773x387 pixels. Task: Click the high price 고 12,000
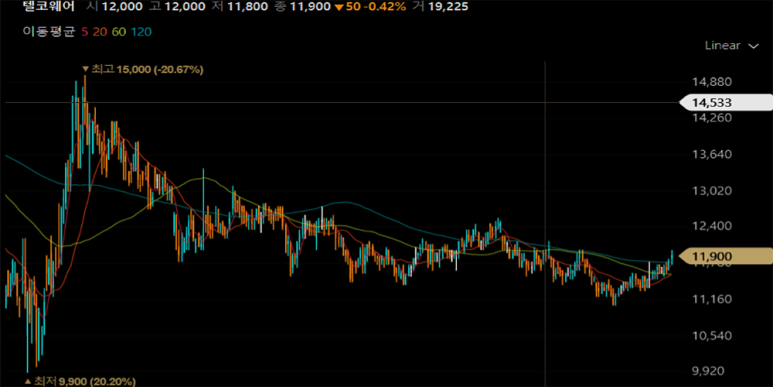pos(177,7)
